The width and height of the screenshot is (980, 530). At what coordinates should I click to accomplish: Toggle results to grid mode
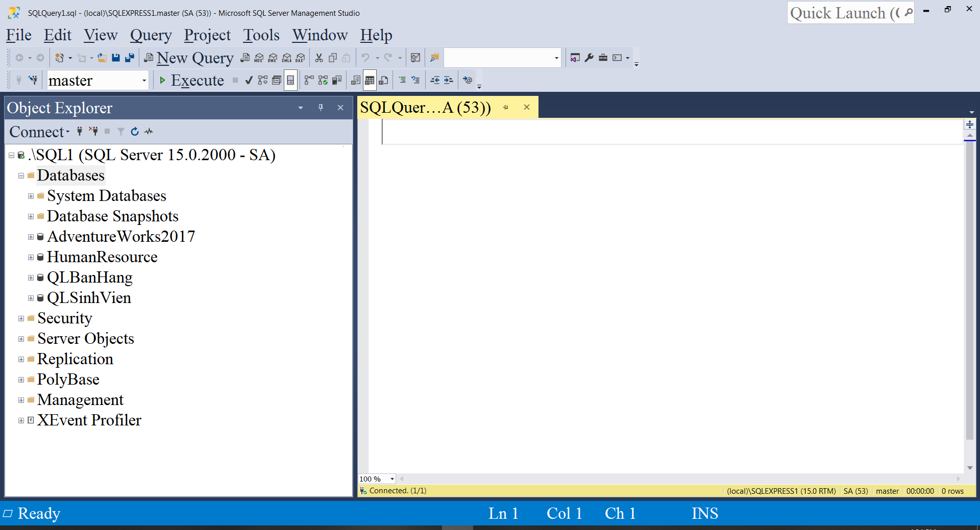370,80
